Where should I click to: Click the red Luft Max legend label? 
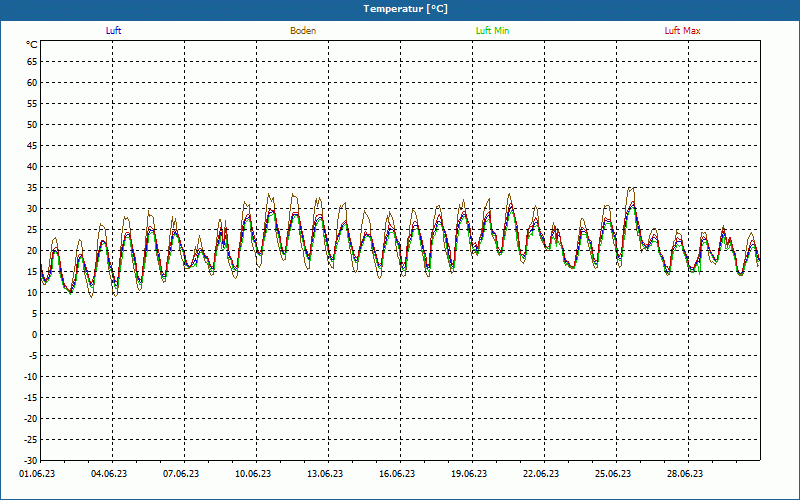682,31
